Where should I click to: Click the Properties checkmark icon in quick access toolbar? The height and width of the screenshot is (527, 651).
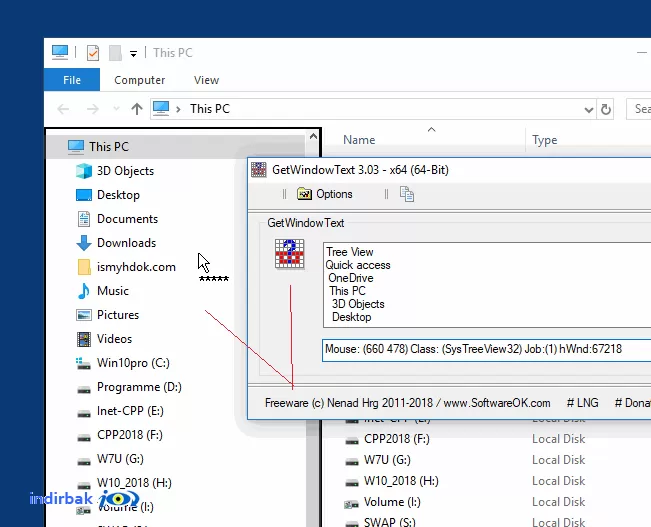(93, 53)
